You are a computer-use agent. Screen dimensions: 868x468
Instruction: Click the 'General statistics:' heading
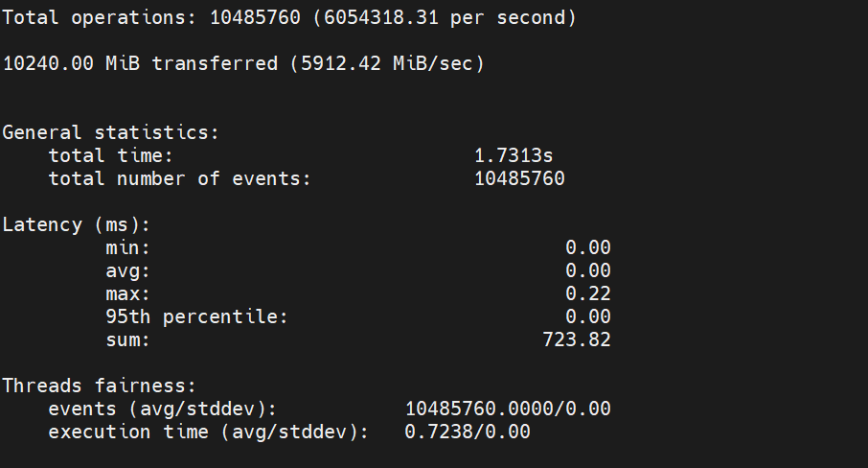tap(111, 133)
